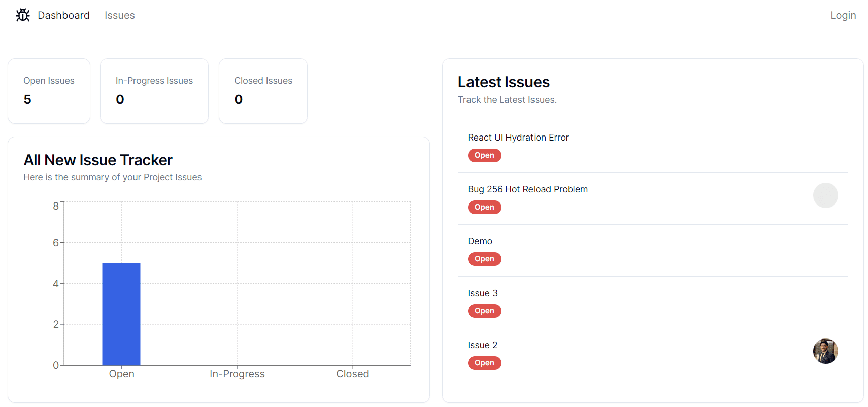This screenshot has width=868, height=407.
Task: Click the Open badge under Issue 3
Action: tap(484, 311)
